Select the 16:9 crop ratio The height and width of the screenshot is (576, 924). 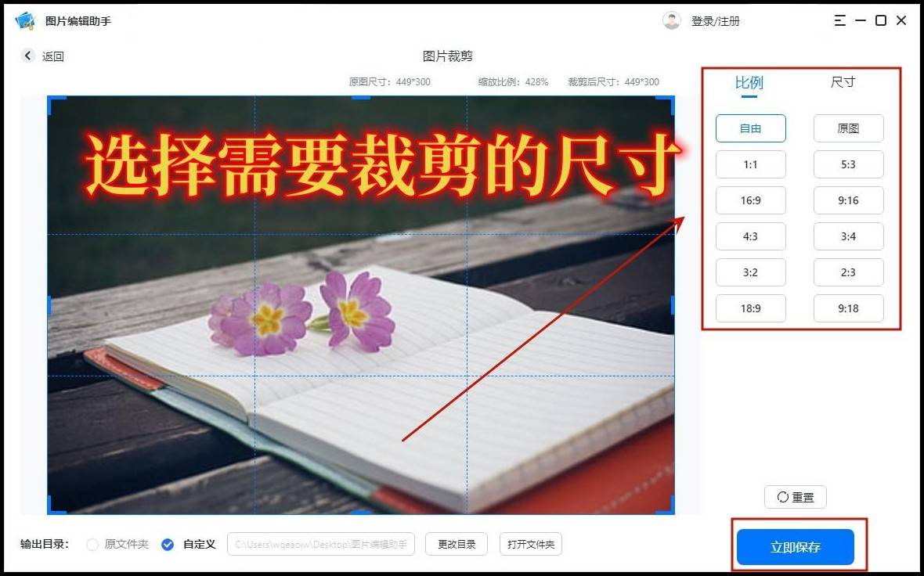(750, 200)
